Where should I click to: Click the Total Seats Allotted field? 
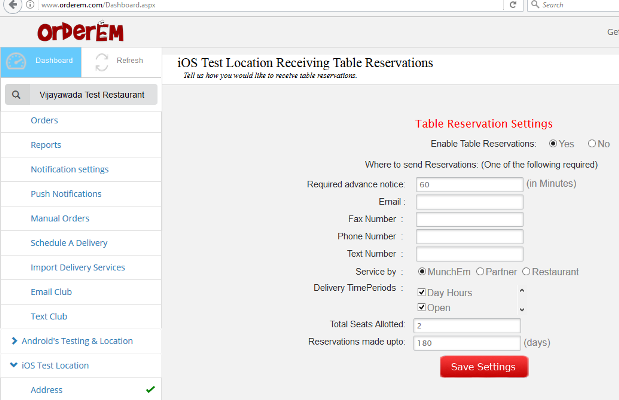coord(467,325)
